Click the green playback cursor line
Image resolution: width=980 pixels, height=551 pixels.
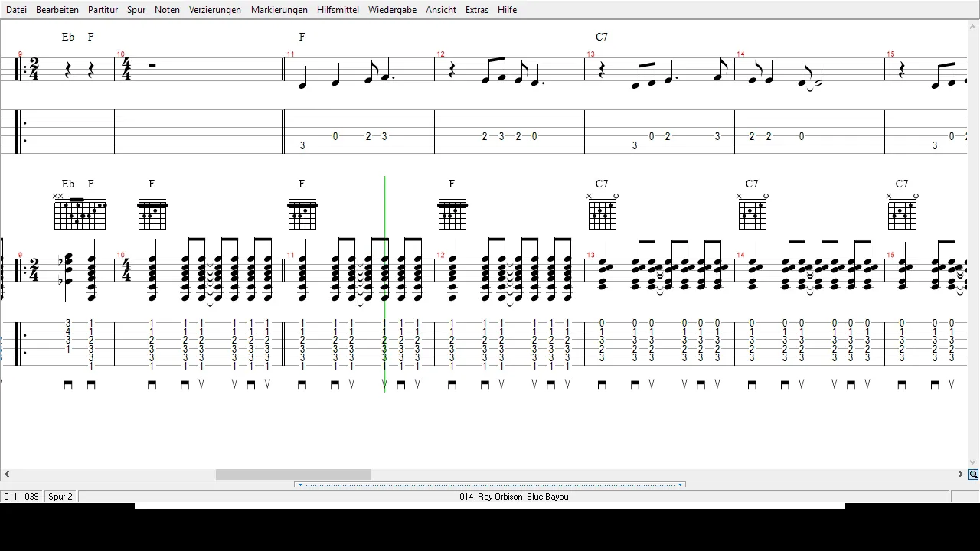[384, 283]
